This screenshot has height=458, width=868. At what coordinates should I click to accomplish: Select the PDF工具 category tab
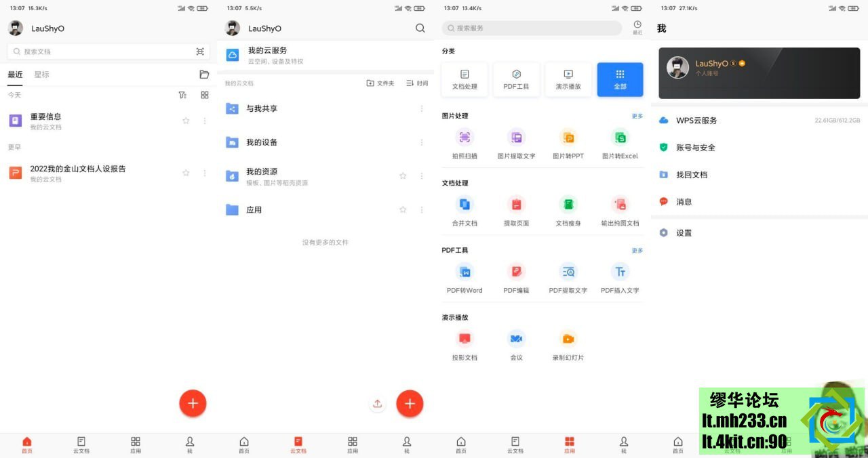[x=516, y=79]
